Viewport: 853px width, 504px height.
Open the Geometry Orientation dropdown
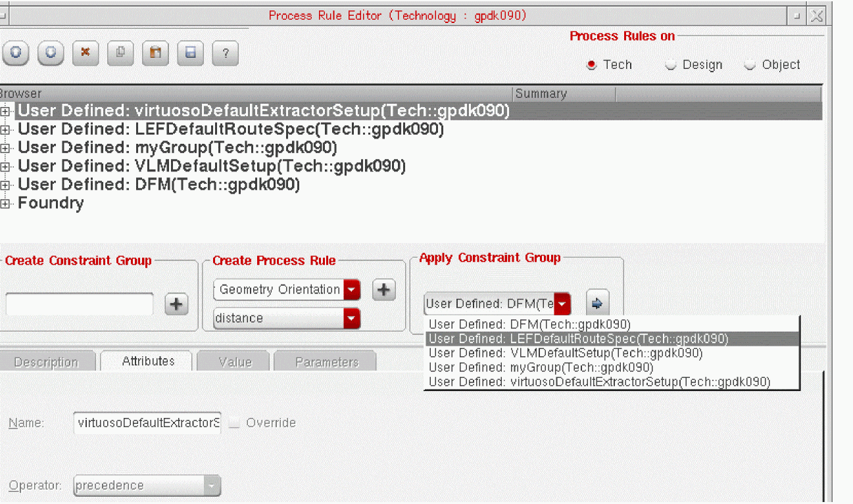[x=353, y=290]
